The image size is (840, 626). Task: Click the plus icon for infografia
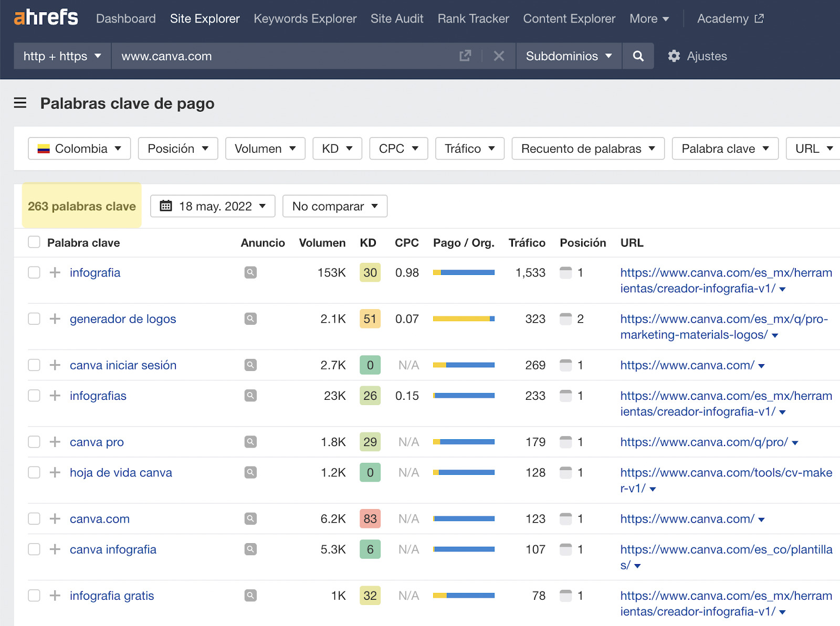(55, 272)
